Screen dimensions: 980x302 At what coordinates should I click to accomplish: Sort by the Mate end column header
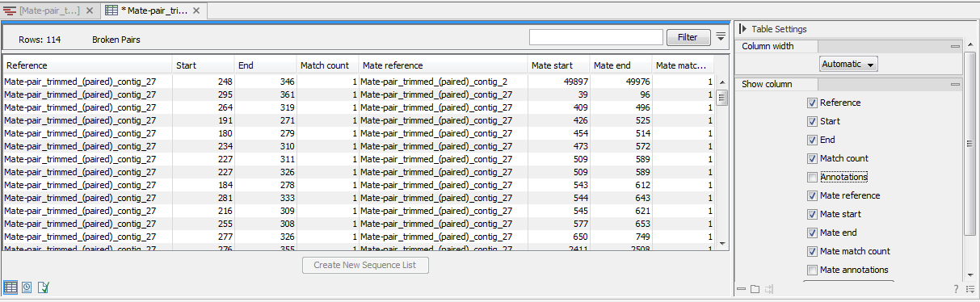[x=620, y=65]
